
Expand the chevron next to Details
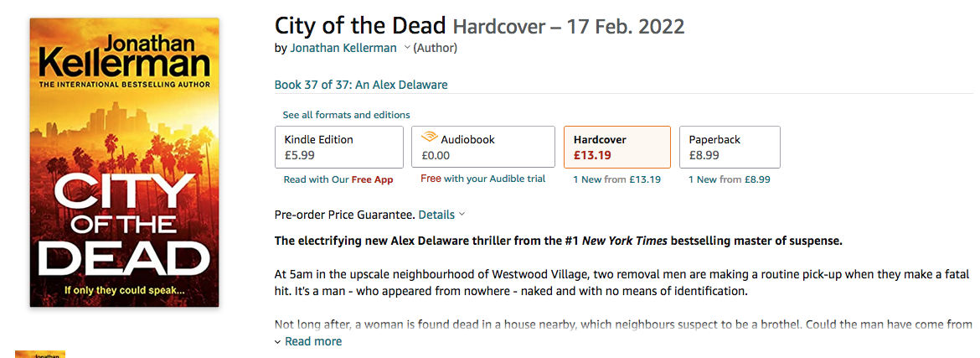(x=462, y=215)
